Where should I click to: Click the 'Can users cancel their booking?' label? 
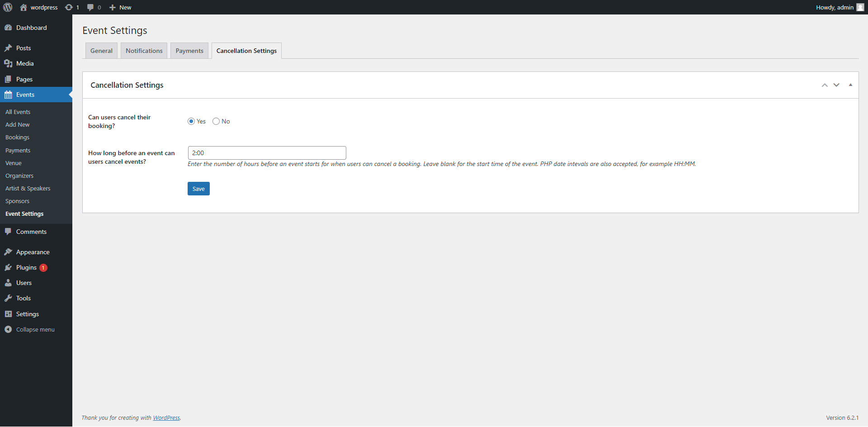[119, 121]
